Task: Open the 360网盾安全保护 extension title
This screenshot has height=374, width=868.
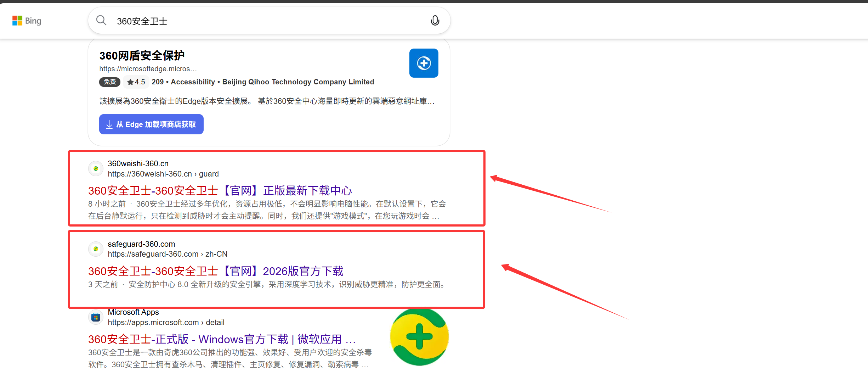Action: [142, 56]
